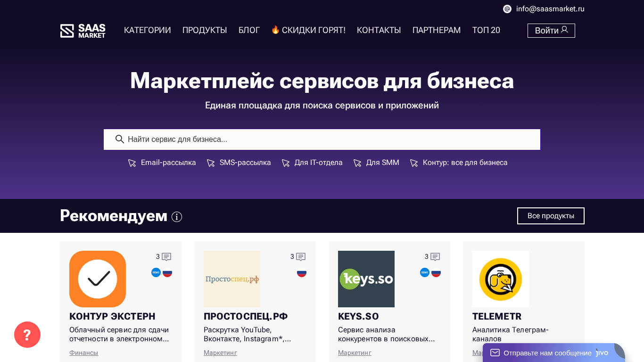Click the keys.so logo thumbnail

click(x=366, y=279)
